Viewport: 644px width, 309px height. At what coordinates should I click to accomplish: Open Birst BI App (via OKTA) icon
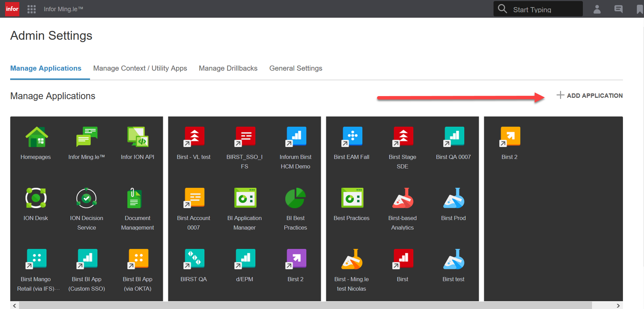(x=138, y=259)
